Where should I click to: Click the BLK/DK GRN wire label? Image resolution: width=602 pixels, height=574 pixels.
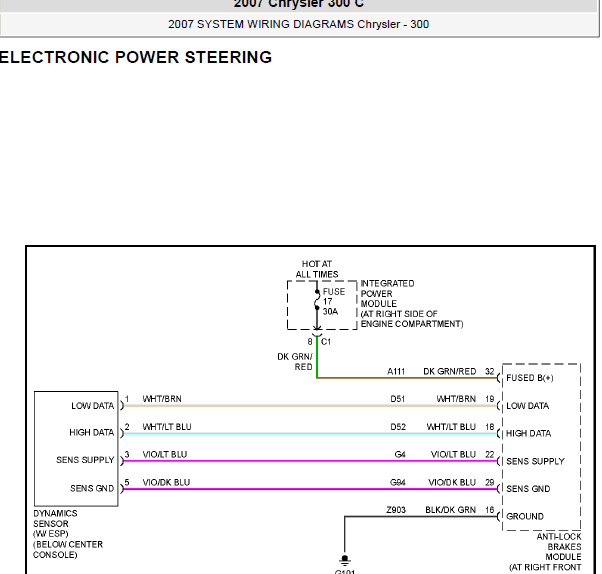[x=450, y=510]
